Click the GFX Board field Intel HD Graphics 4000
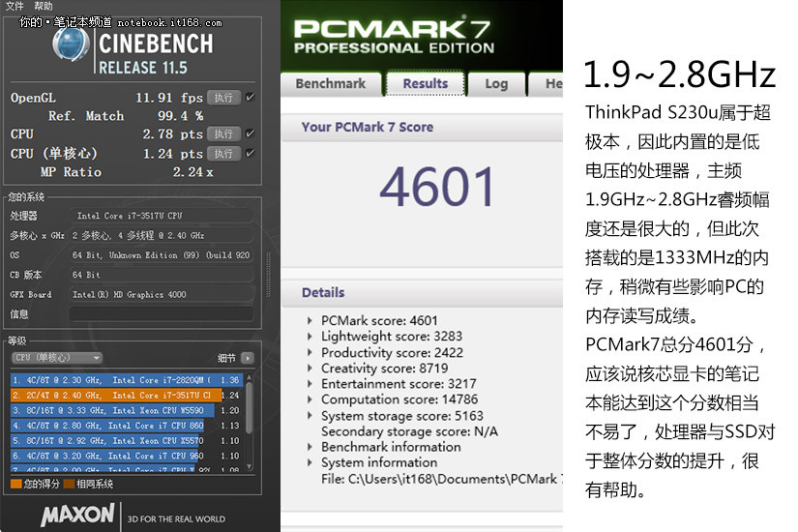The image size is (798, 532). coord(162,295)
